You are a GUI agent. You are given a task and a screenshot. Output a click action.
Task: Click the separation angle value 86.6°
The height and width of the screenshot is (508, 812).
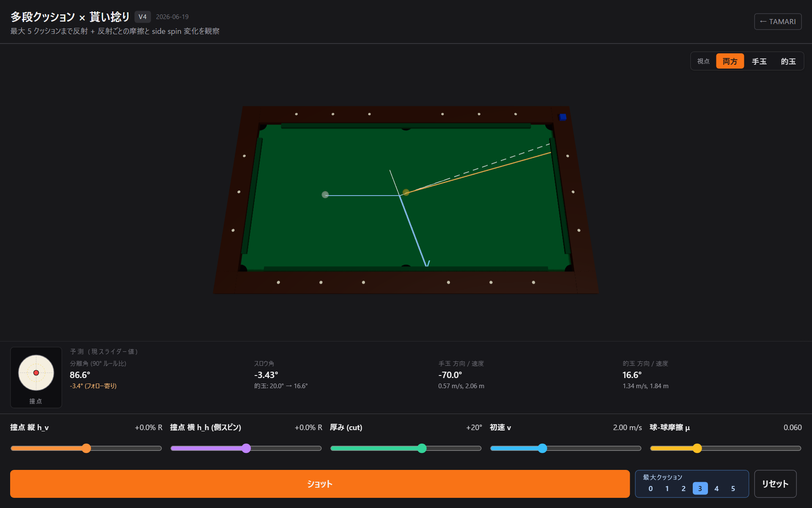point(80,375)
